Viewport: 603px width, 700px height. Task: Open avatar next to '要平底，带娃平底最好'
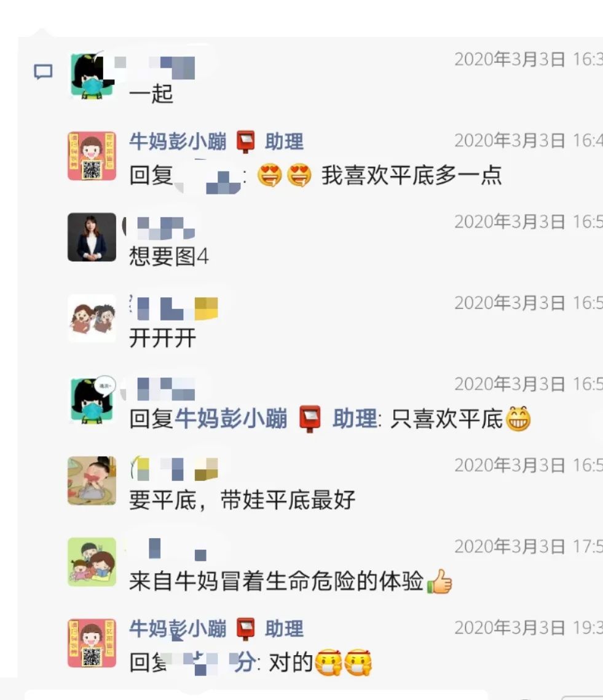(92, 481)
